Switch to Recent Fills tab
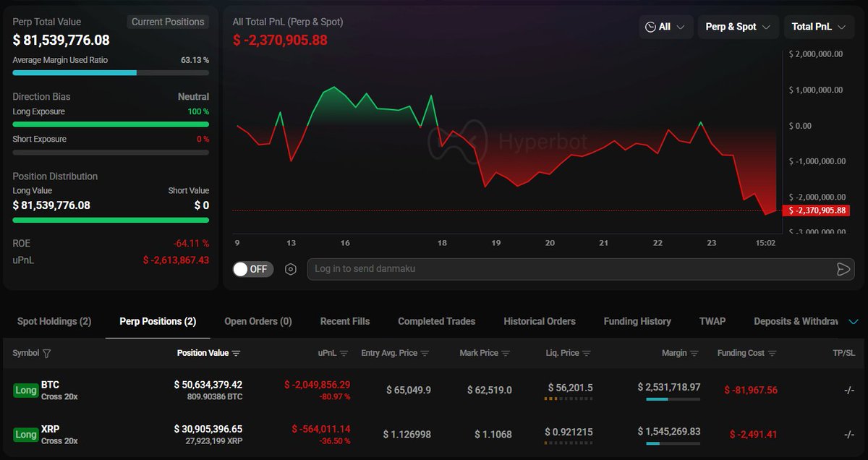This screenshot has height=460, width=868. [345, 321]
